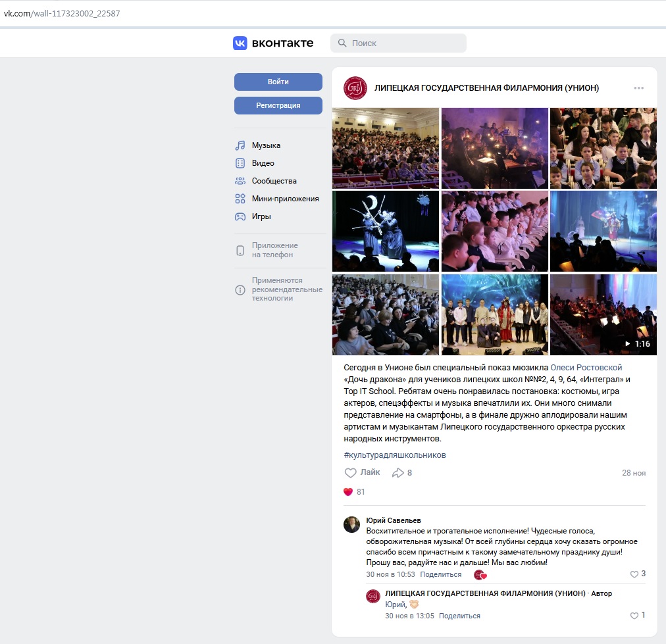Open the moon stage performance photo

pyautogui.click(x=386, y=232)
